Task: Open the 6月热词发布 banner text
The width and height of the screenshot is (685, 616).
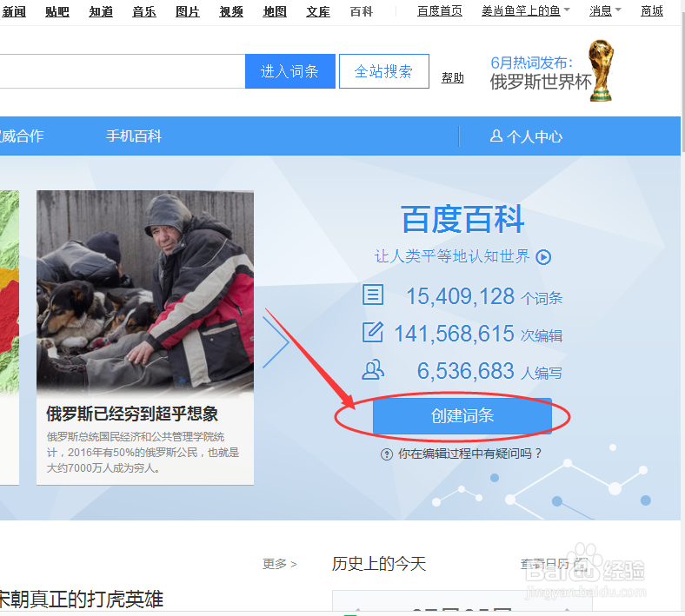Action: coord(532,63)
